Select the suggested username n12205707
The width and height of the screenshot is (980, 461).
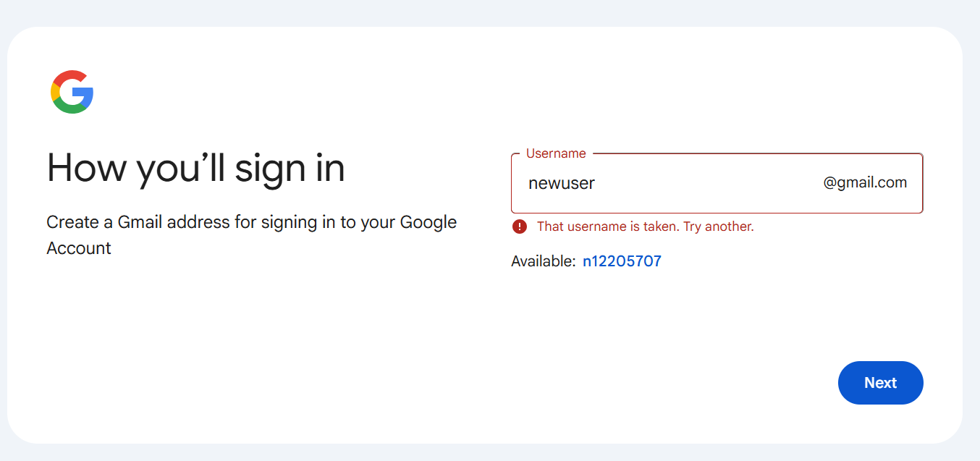(x=622, y=261)
